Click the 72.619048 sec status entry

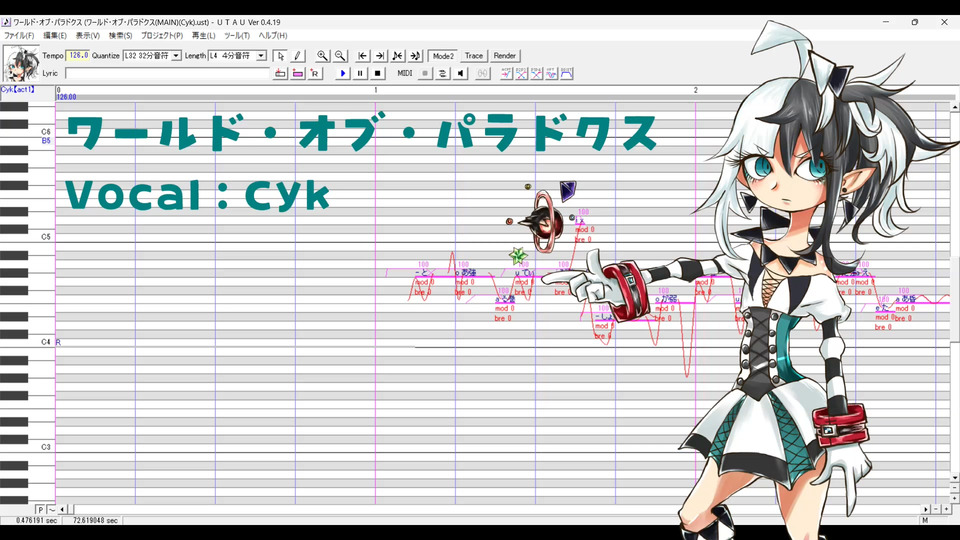coord(95,520)
